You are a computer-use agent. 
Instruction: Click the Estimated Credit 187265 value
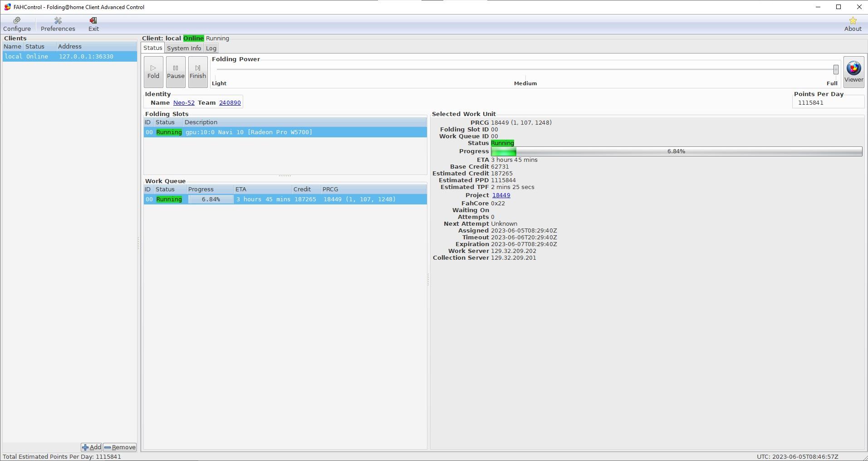(502, 174)
